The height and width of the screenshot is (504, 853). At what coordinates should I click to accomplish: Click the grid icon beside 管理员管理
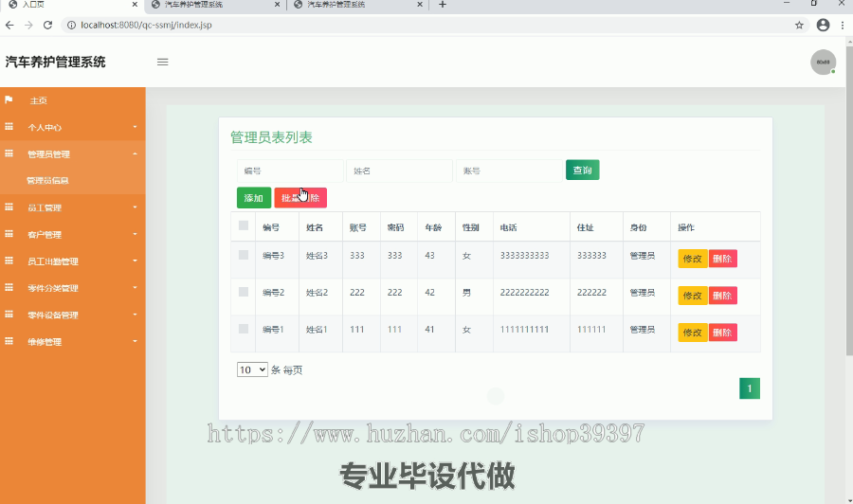point(9,153)
